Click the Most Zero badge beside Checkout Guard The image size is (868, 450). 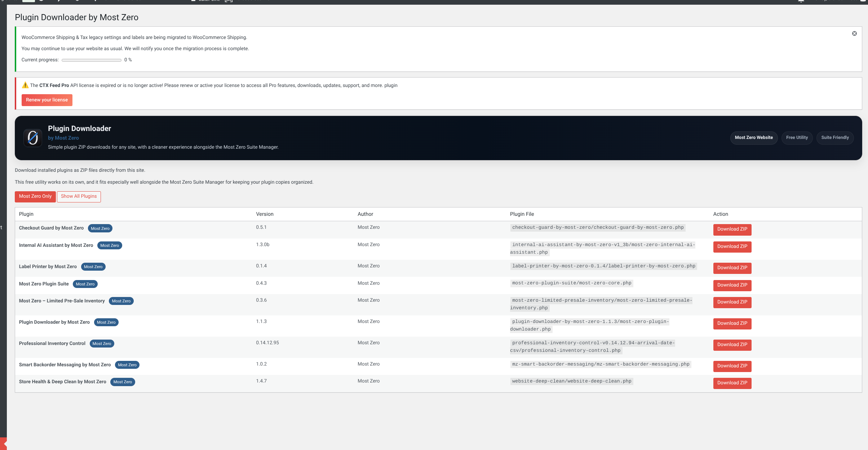coord(100,228)
